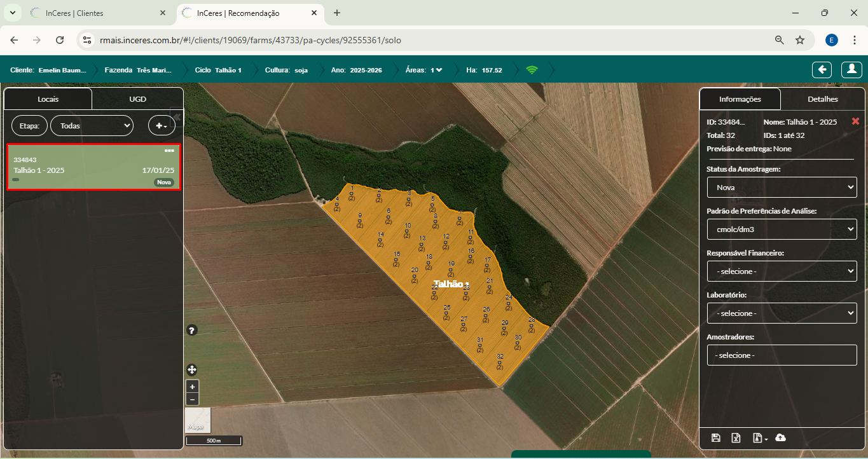Image resolution: width=868 pixels, height=459 pixels.
Task: Click sample point 1 on the map
Action: coord(352,193)
